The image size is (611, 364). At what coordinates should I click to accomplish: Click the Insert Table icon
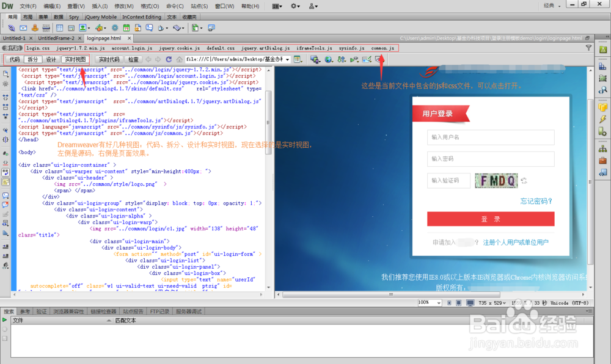(59, 27)
